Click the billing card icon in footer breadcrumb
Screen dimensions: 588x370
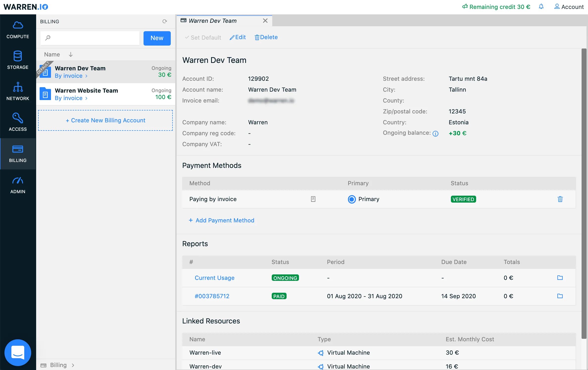click(44, 365)
